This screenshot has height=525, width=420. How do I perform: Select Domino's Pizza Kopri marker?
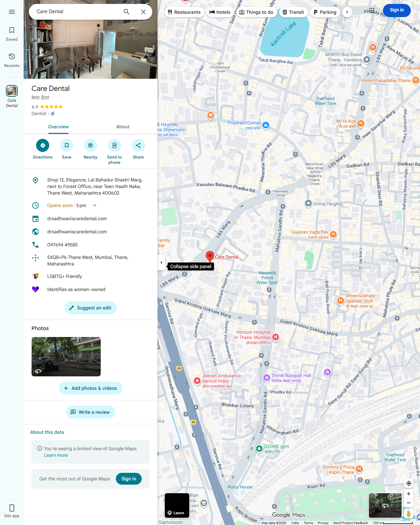(359, 469)
